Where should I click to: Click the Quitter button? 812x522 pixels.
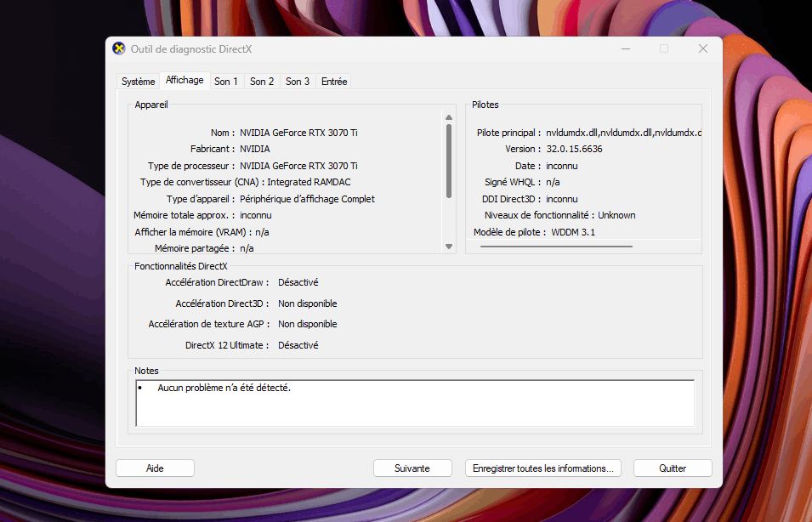pos(673,468)
